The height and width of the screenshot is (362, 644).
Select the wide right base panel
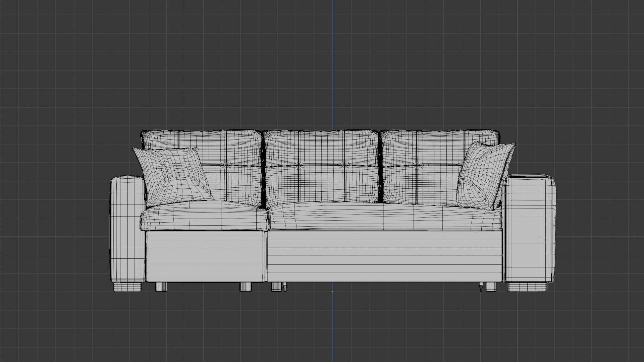coord(385,256)
